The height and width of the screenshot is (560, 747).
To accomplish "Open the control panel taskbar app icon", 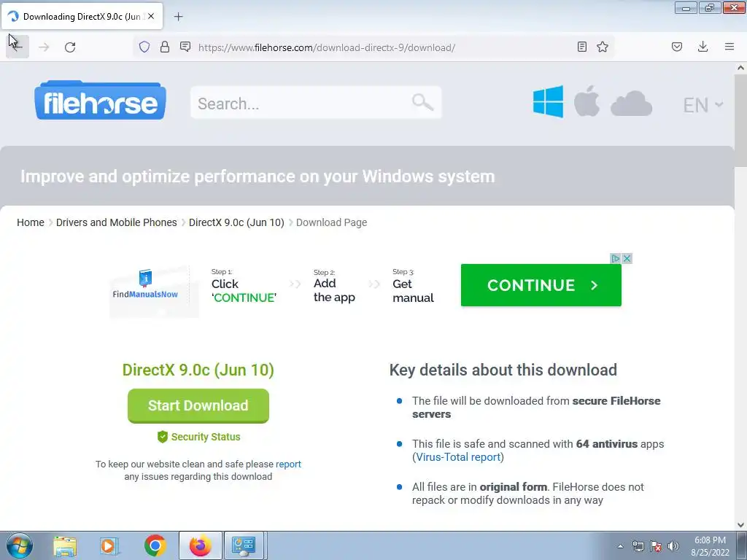I will click(245, 545).
